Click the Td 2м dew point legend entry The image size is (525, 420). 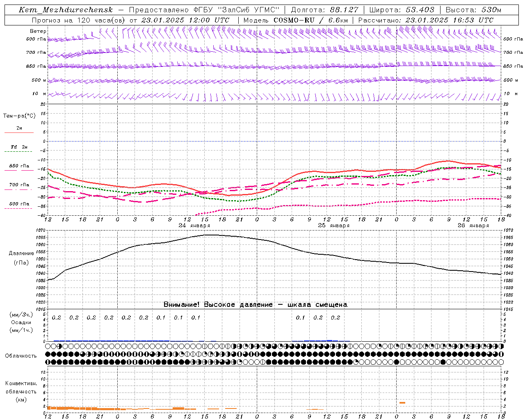click(x=19, y=147)
